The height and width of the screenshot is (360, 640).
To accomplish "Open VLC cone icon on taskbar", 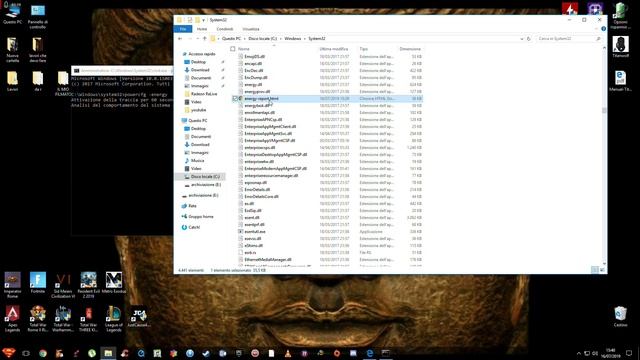I will (288, 353).
